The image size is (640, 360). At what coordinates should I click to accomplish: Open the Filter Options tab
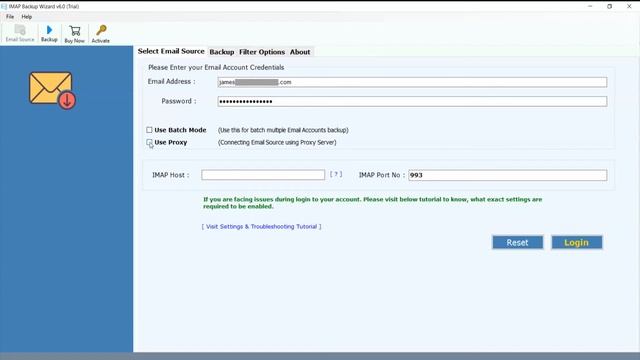tap(262, 52)
